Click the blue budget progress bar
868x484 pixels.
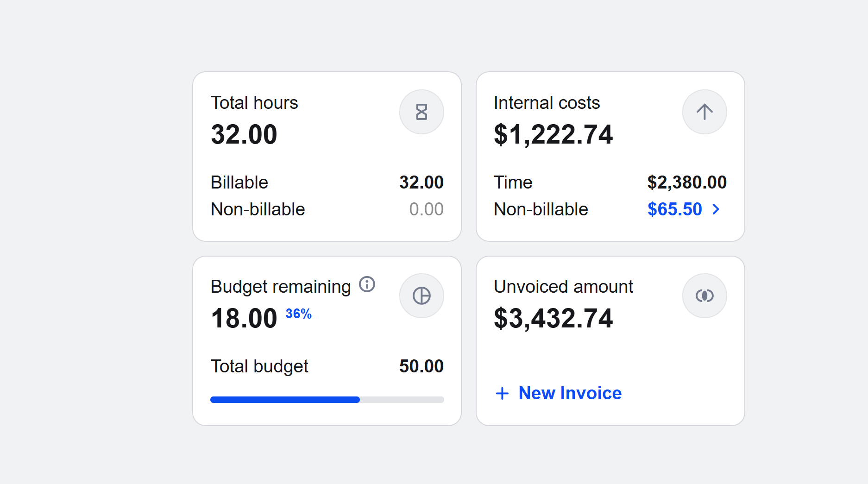click(x=285, y=400)
